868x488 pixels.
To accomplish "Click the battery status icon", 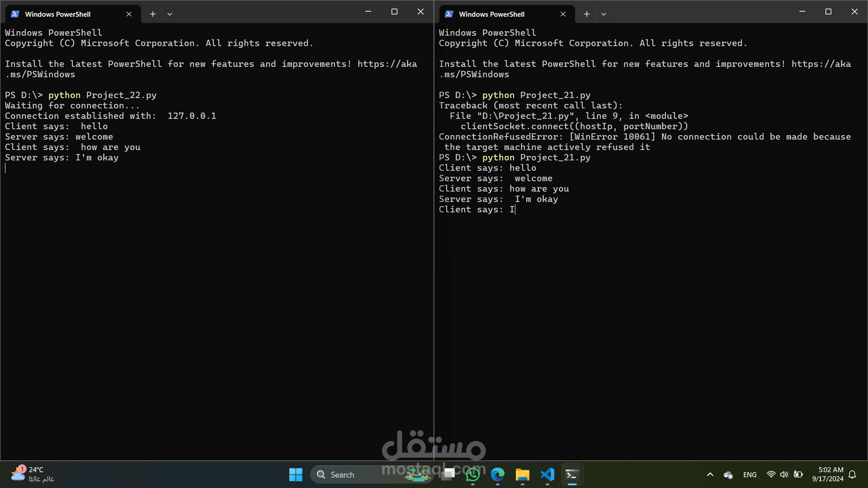I will click(x=798, y=474).
